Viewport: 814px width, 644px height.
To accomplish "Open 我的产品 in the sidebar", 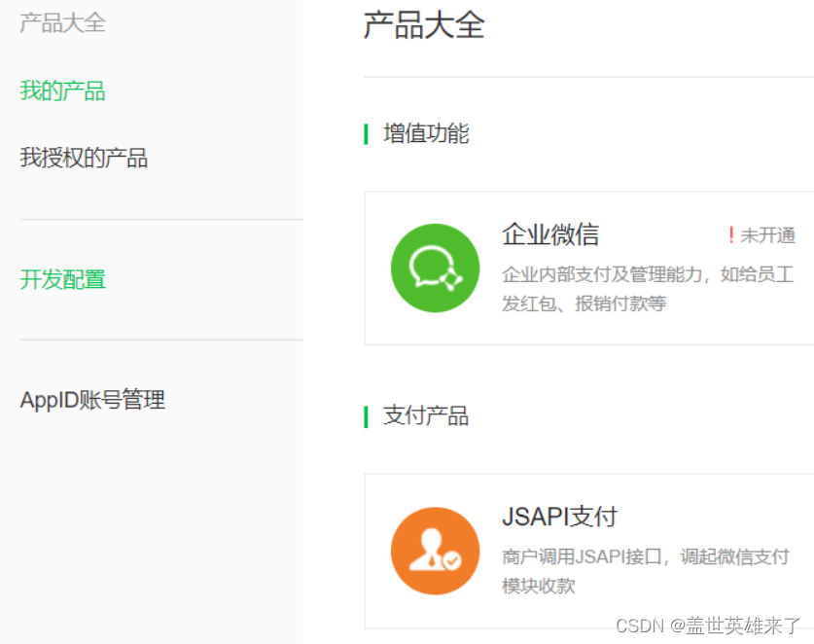I will tap(63, 90).
